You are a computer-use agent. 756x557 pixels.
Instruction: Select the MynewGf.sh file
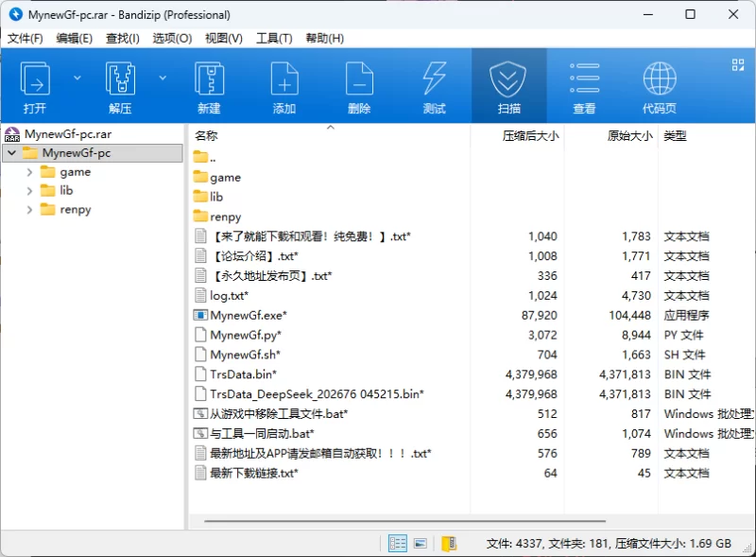(245, 355)
